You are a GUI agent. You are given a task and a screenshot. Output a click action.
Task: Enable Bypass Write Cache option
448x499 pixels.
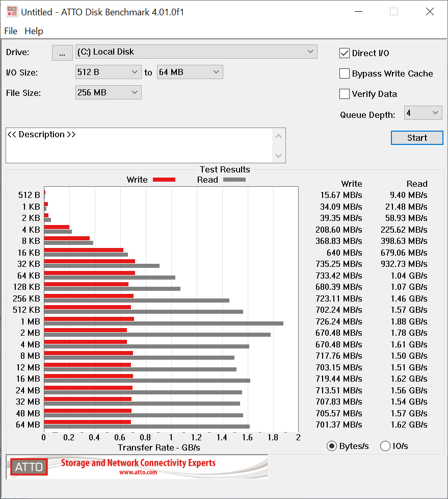345,73
